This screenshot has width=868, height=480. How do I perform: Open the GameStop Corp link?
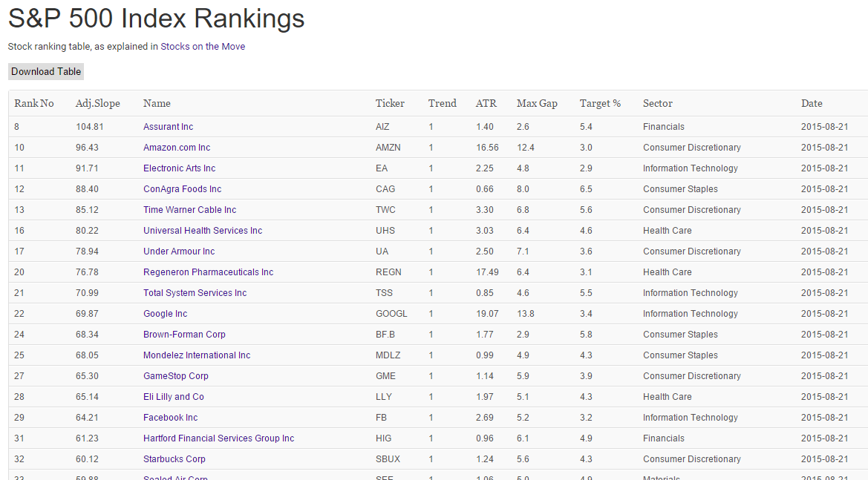[x=175, y=376]
